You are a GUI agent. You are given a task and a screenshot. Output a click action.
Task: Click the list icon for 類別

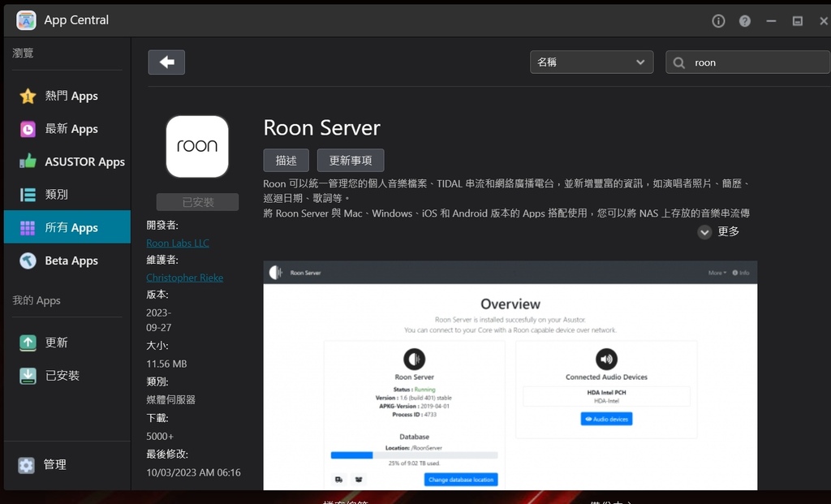click(28, 195)
